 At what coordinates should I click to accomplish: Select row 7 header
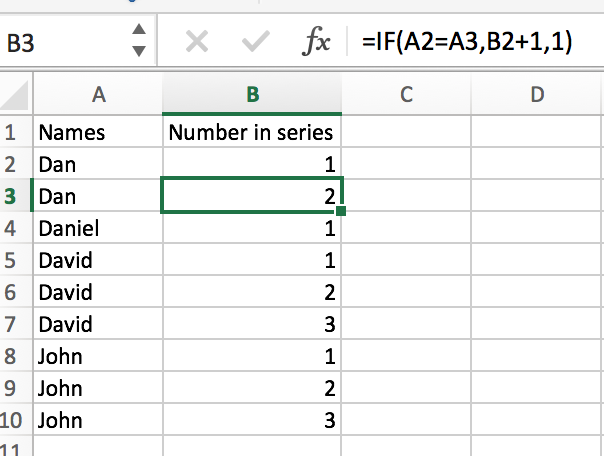12,324
